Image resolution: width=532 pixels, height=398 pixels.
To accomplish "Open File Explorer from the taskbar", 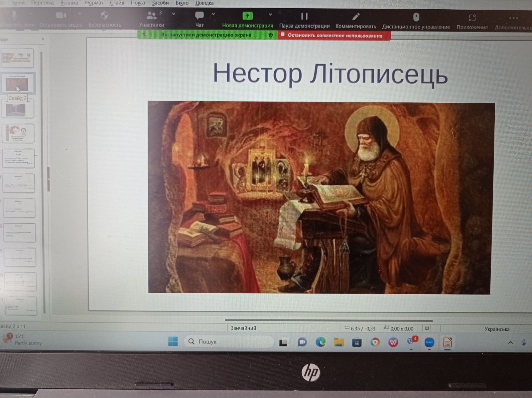I will (339, 342).
